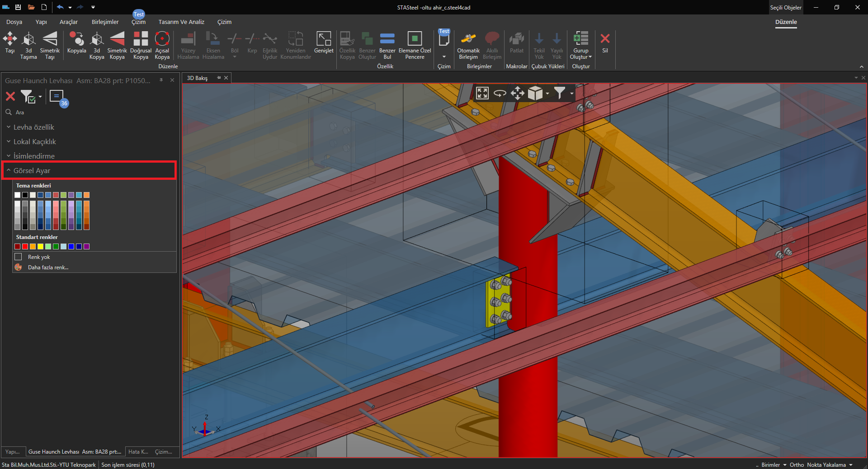Open the Birleşimler menu tab

pos(105,22)
